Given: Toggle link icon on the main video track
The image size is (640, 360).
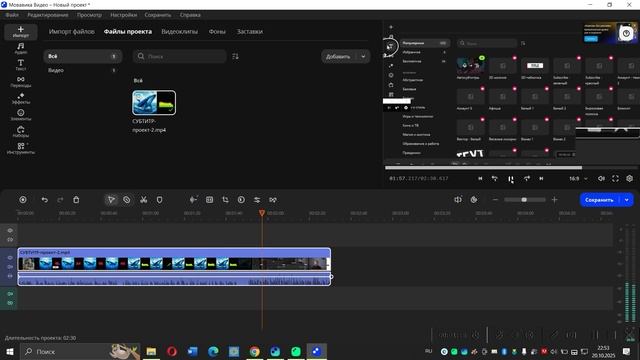Looking at the screenshot, I should click(10, 276).
